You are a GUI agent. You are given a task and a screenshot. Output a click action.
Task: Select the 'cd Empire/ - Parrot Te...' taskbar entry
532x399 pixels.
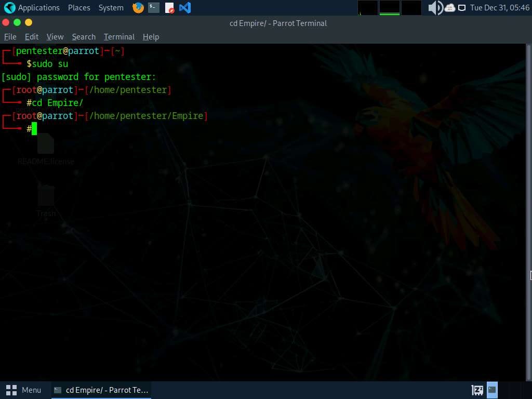coord(101,390)
